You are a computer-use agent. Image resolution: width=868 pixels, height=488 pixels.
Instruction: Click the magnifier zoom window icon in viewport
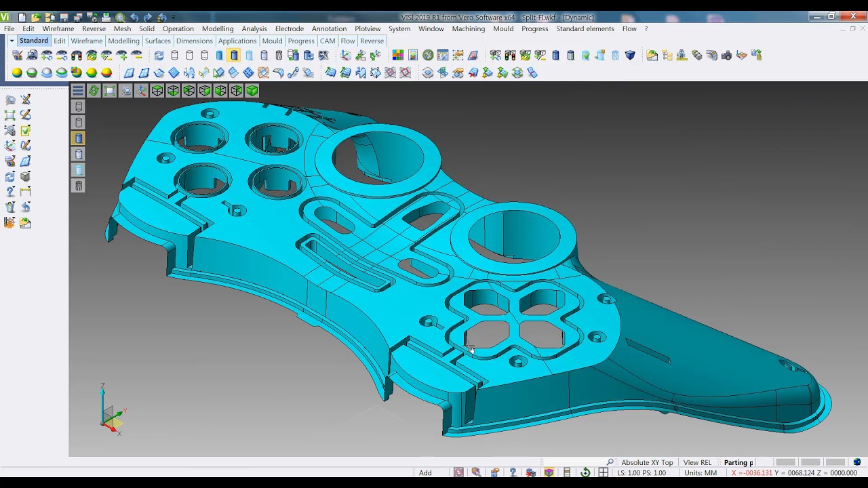click(x=125, y=91)
